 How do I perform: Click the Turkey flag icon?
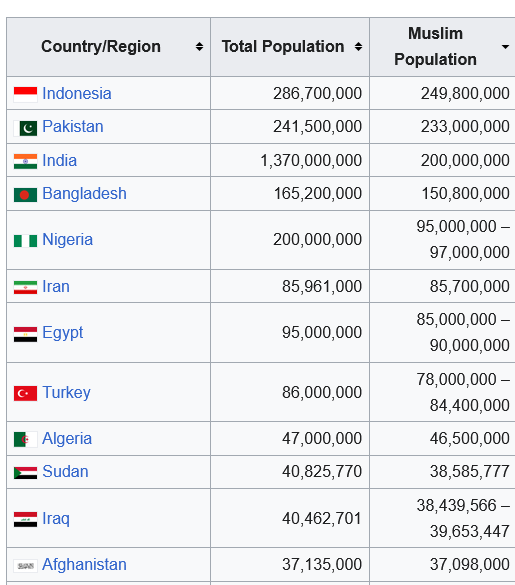click(x=25, y=393)
